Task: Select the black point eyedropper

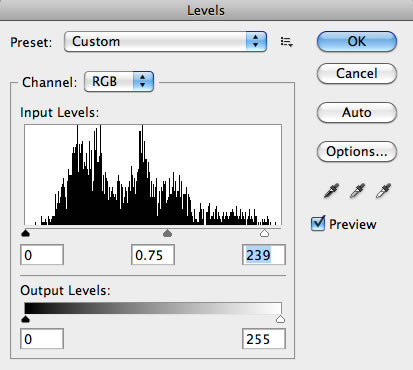Action: [x=331, y=191]
